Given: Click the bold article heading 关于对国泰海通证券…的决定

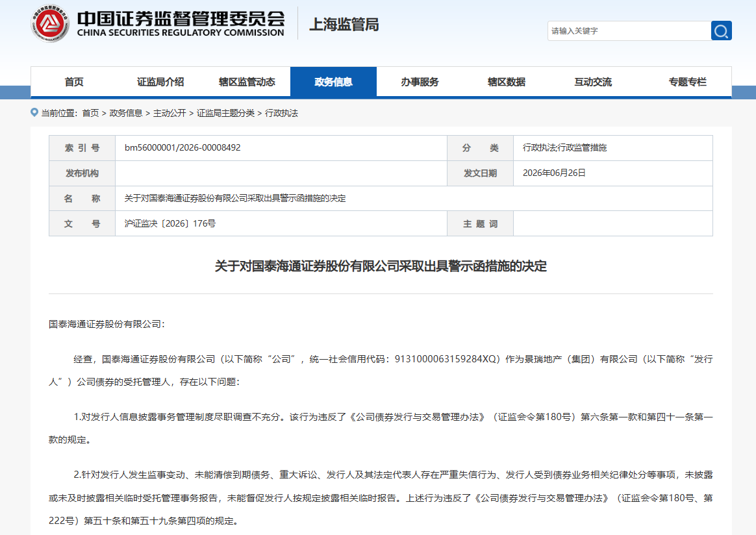Looking at the screenshot, I should tap(381, 266).
